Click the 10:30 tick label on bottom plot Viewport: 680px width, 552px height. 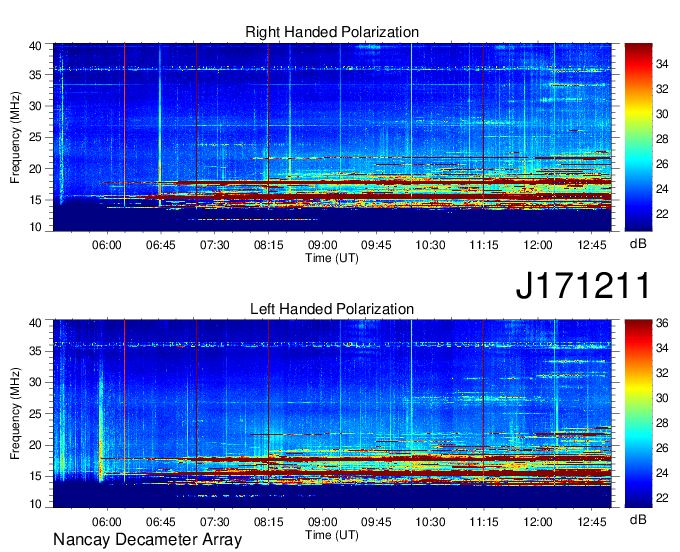pos(430,522)
